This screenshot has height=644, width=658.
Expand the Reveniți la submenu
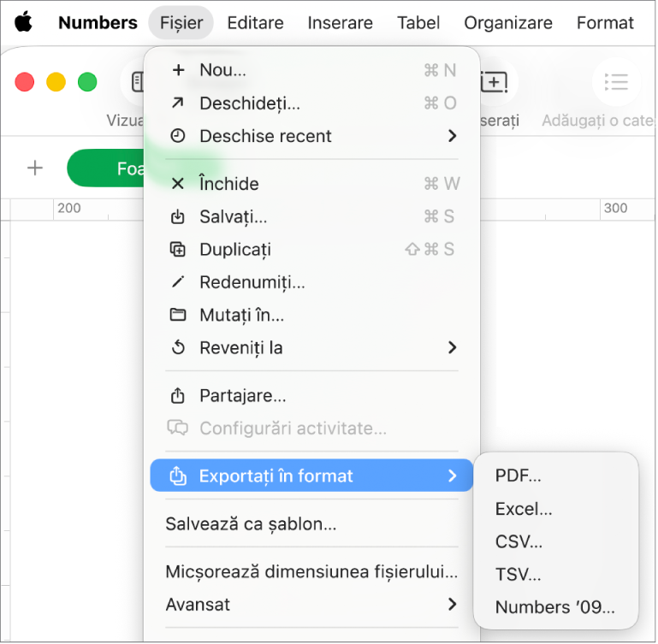(x=311, y=347)
